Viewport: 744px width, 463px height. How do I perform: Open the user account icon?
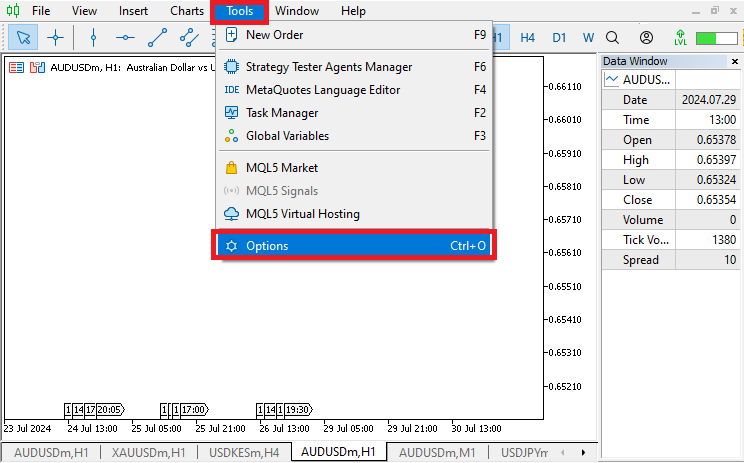coord(646,37)
